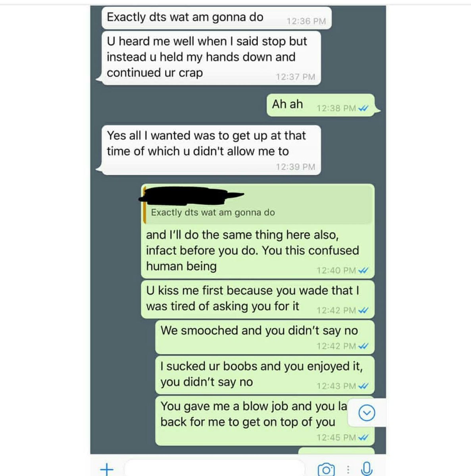Select the 'Ah ah' sent message bubble

287,104
